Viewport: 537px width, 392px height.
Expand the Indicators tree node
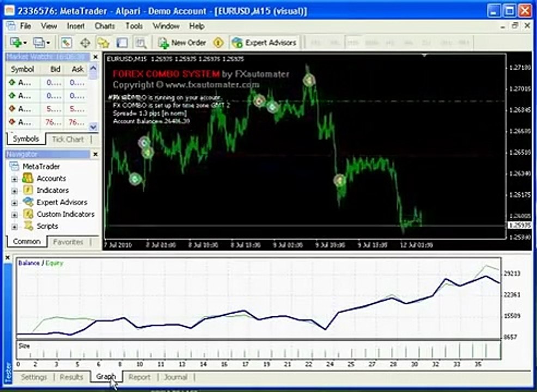click(x=14, y=191)
